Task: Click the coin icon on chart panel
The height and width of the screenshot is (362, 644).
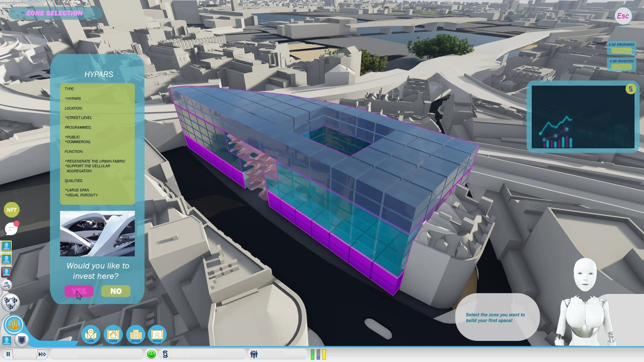Action: pos(631,89)
